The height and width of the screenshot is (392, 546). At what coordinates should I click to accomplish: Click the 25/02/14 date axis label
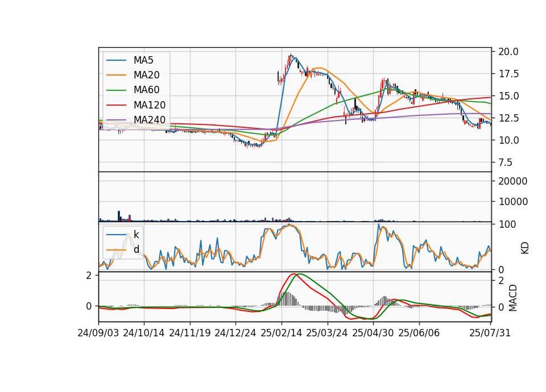[x=282, y=333]
